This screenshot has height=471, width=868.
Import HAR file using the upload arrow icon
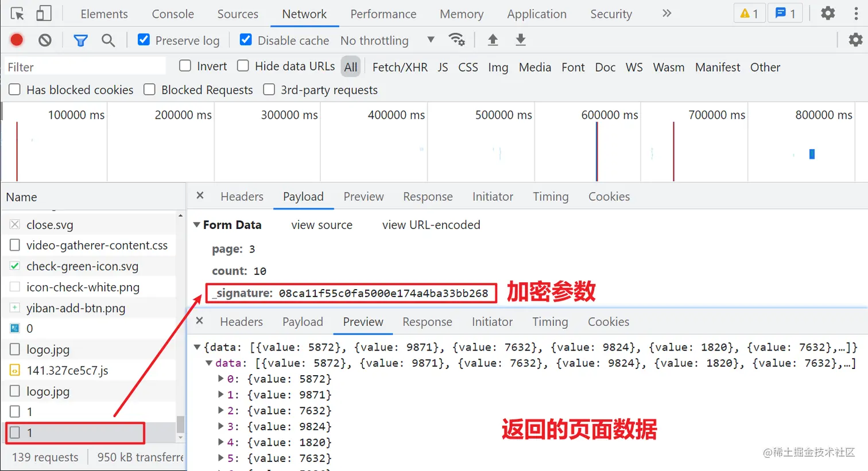click(493, 40)
